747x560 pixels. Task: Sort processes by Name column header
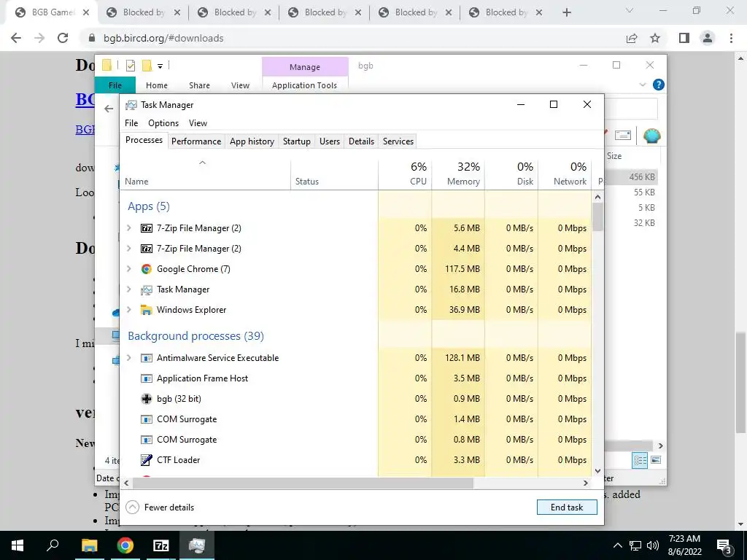[205, 174]
